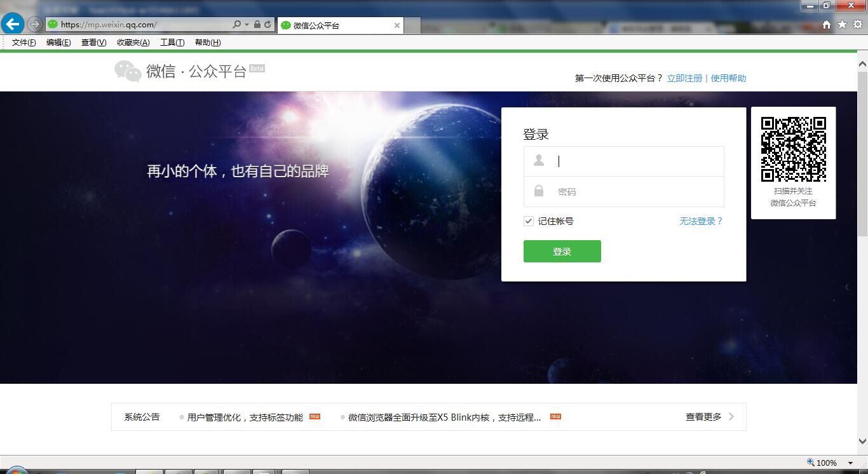Click the browser Forward arrow button

[x=35, y=25]
